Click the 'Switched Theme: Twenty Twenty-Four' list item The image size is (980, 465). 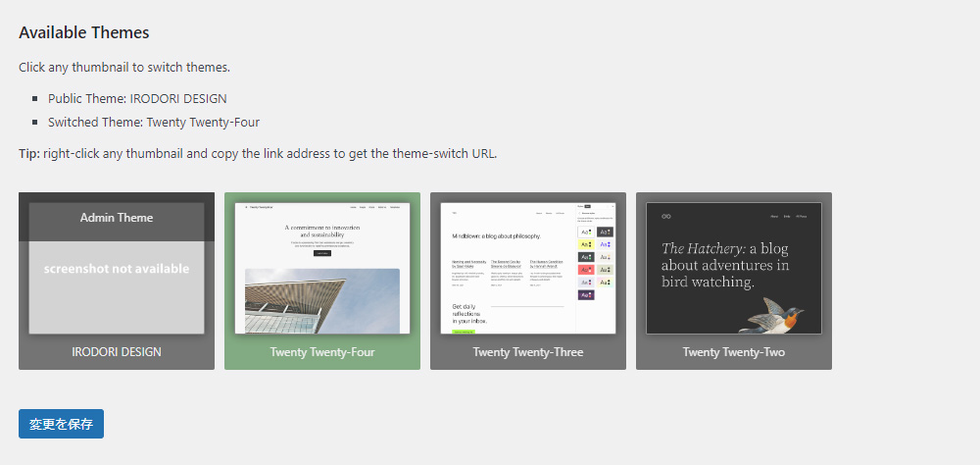point(154,123)
